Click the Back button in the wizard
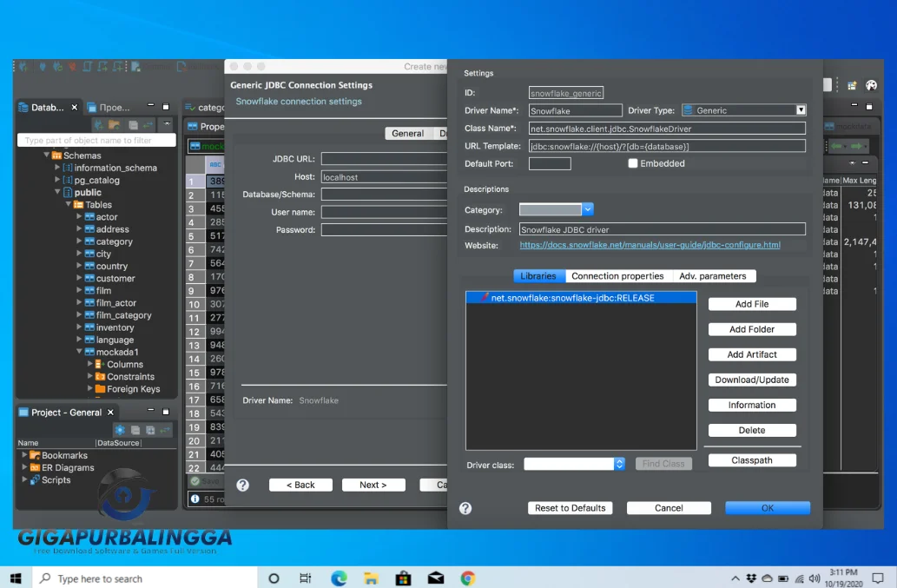The width and height of the screenshot is (897, 588). tap(301, 485)
